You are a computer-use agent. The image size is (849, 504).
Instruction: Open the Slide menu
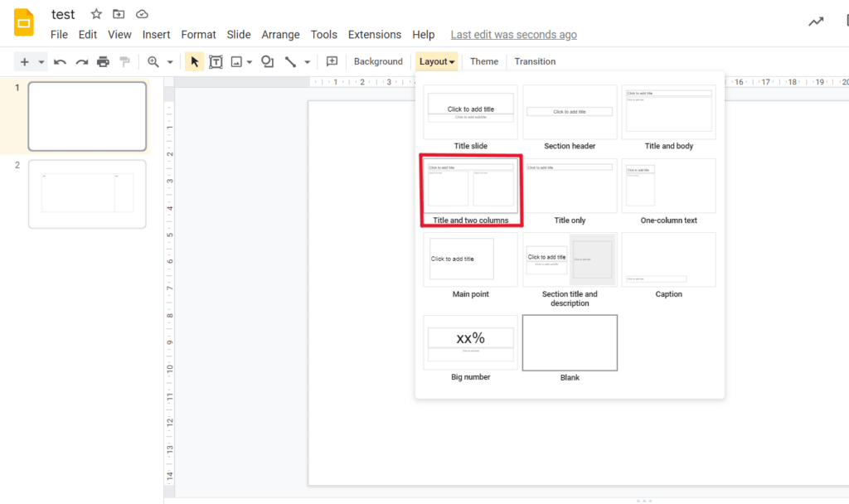[239, 35]
